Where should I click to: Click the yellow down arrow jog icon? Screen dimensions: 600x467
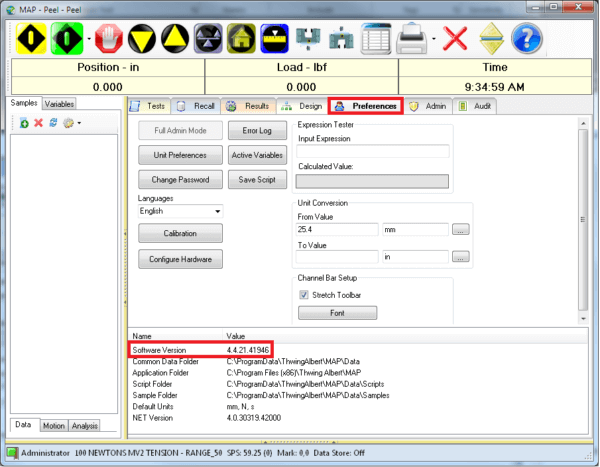coord(142,38)
